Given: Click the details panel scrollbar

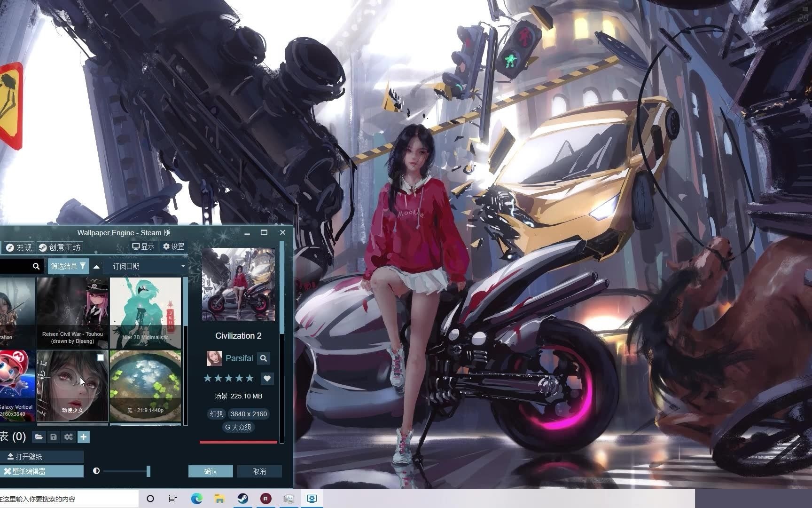Looking at the screenshot, I should (x=282, y=288).
